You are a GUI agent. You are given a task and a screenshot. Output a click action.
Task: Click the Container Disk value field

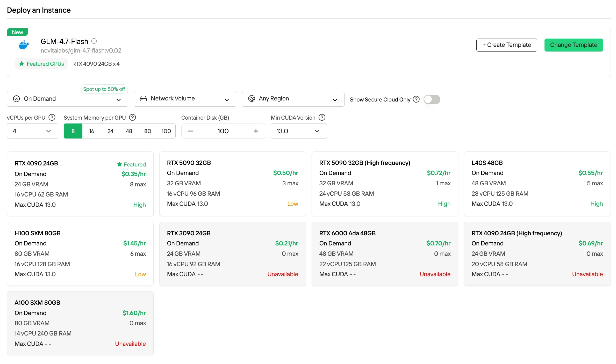223,131
